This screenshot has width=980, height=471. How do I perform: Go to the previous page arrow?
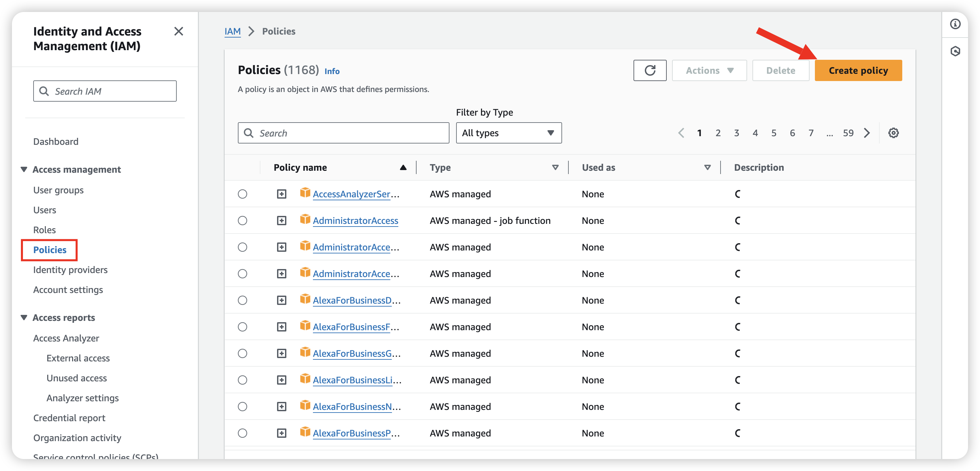coord(681,133)
